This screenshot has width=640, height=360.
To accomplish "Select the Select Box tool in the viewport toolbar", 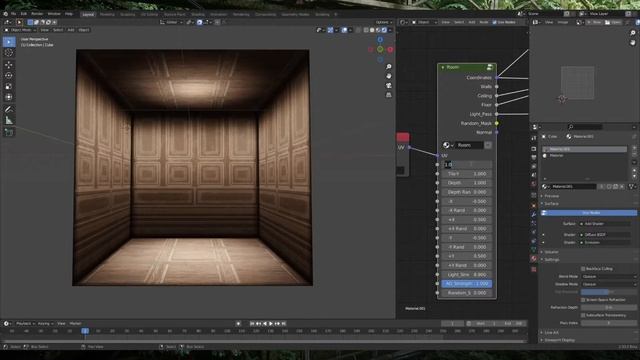I will click(9, 42).
